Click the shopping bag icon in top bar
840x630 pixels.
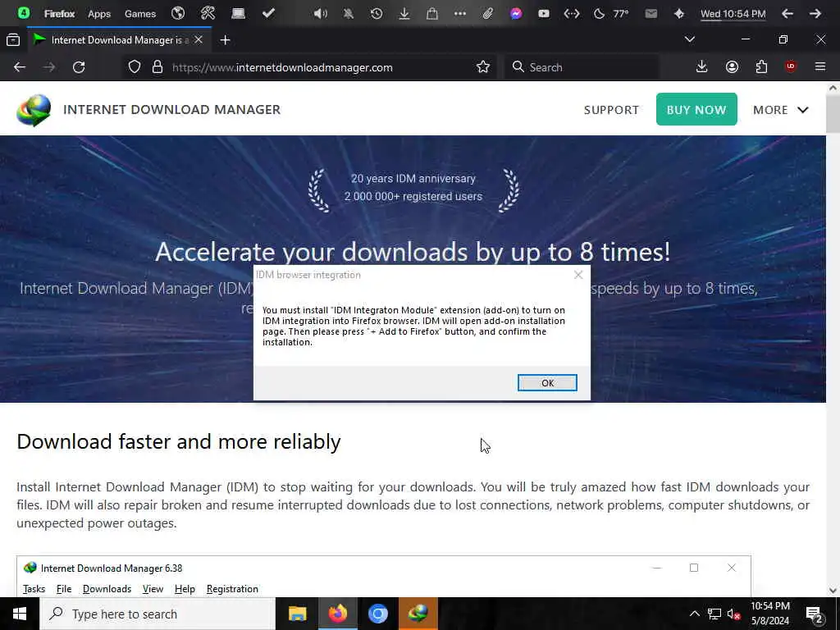431,13
